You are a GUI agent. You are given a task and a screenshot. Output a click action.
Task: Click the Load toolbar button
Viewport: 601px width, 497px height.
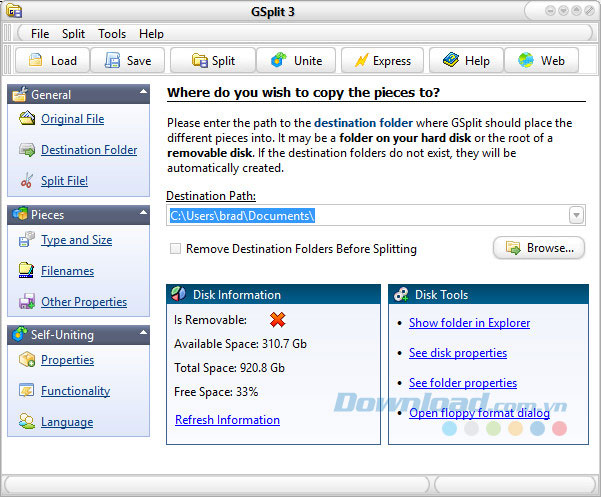53,61
